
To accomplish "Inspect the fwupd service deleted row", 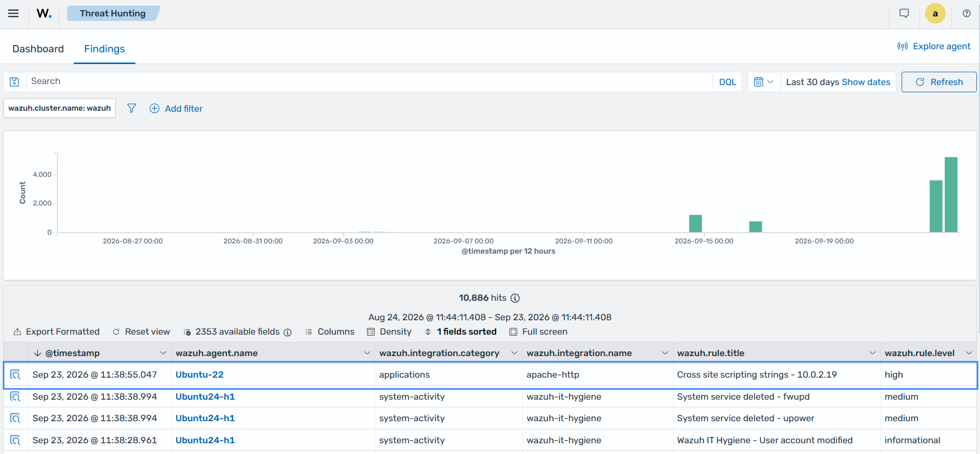I will click(x=15, y=397).
